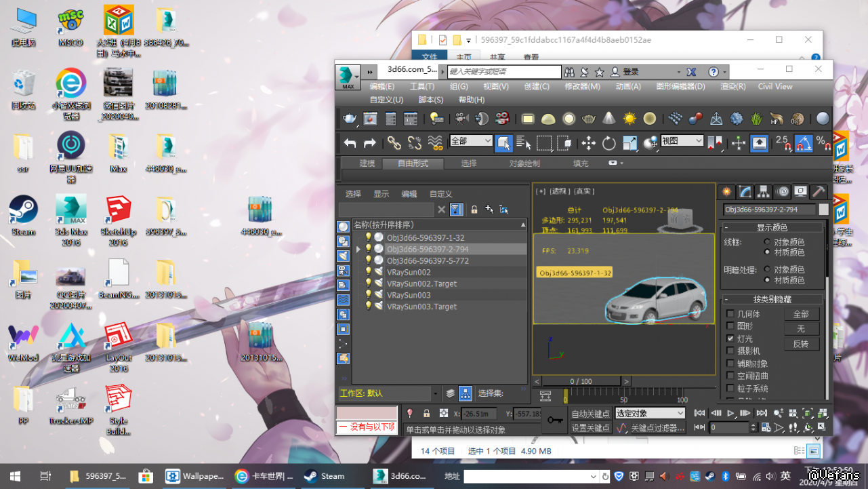Viewport: 868px width, 489px height.
Task: Click the 反转 button
Action: pyautogui.click(x=801, y=344)
